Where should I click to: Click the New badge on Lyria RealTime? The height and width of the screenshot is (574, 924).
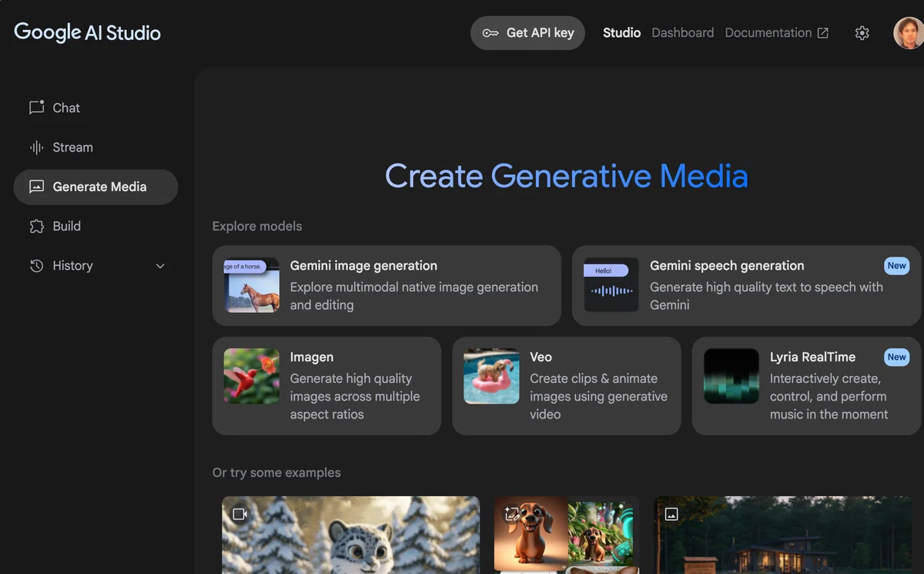tap(897, 357)
